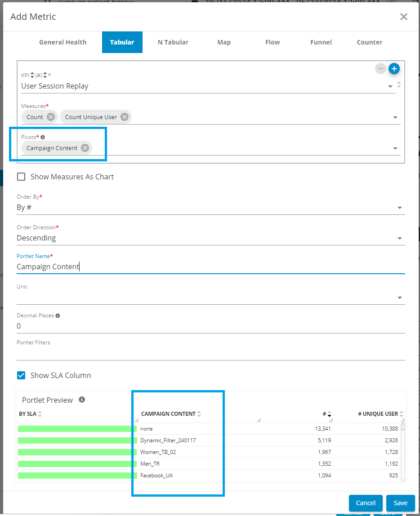Remove the Count Unique User chip
Screen dimensions: 420x516
(124, 117)
